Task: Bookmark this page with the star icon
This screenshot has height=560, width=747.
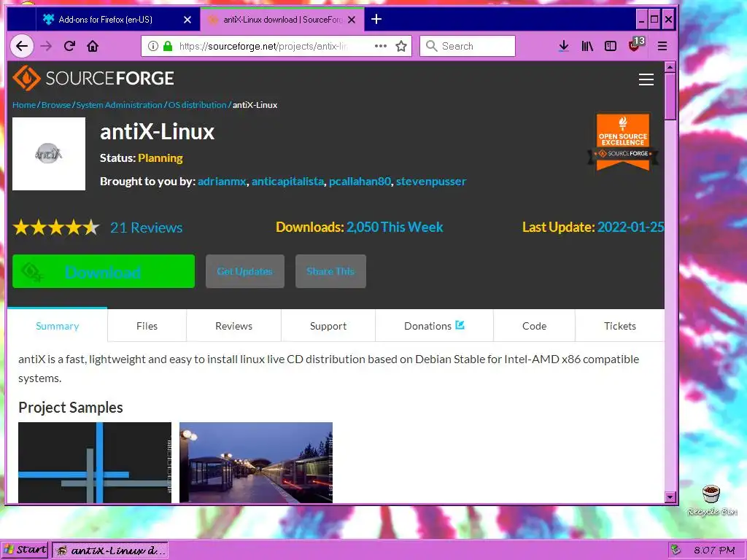Action: (401, 46)
